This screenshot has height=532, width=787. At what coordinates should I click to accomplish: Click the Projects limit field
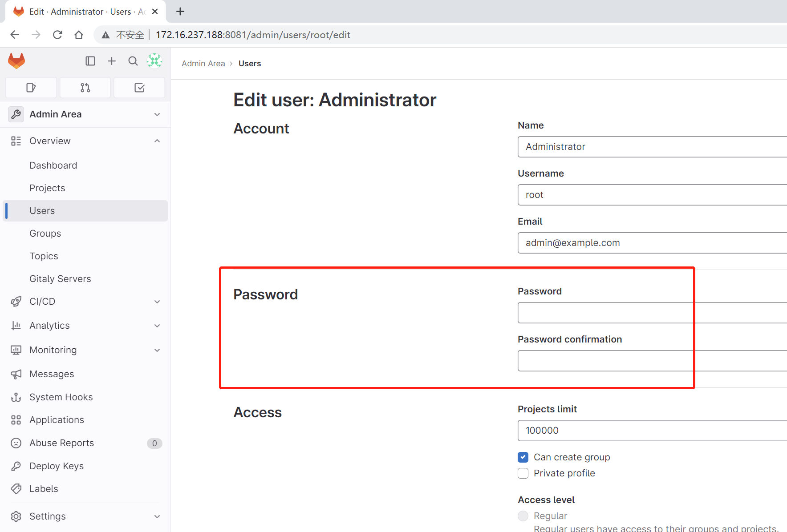[x=652, y=431]
